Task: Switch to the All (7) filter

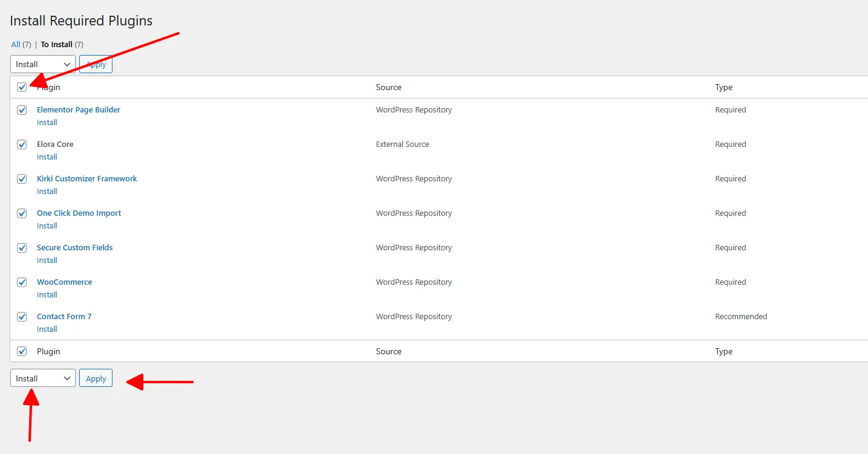Action: click(16, 45)
